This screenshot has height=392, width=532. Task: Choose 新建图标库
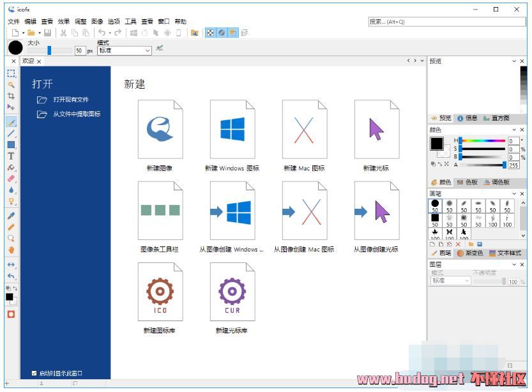(x=160, y=298)
